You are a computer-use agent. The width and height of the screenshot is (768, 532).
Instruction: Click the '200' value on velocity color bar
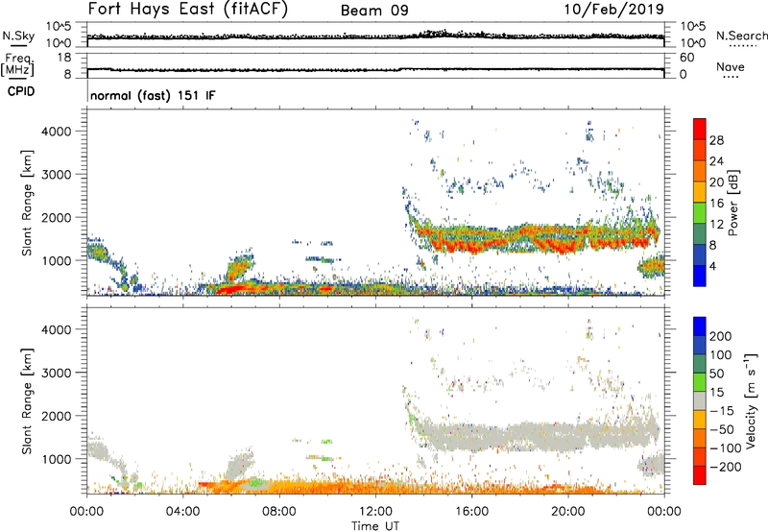(x=721, y=336)
